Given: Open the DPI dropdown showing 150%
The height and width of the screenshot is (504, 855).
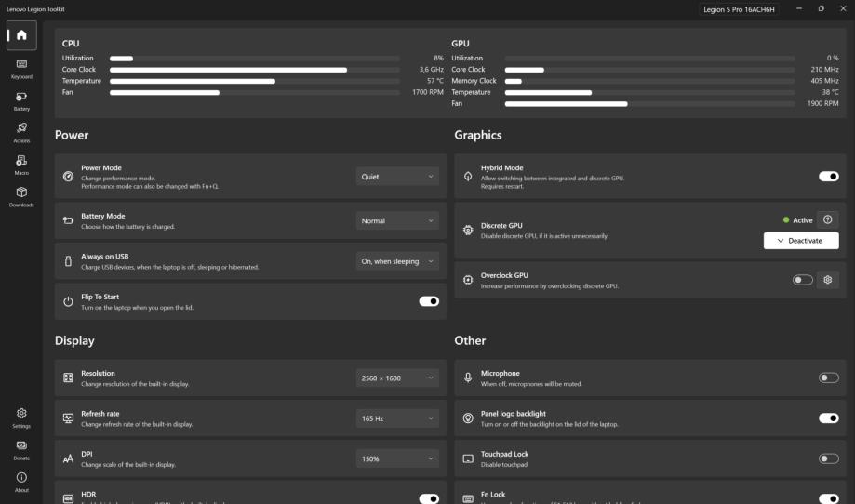Looking at the screenshot, I should coord(397,458).
